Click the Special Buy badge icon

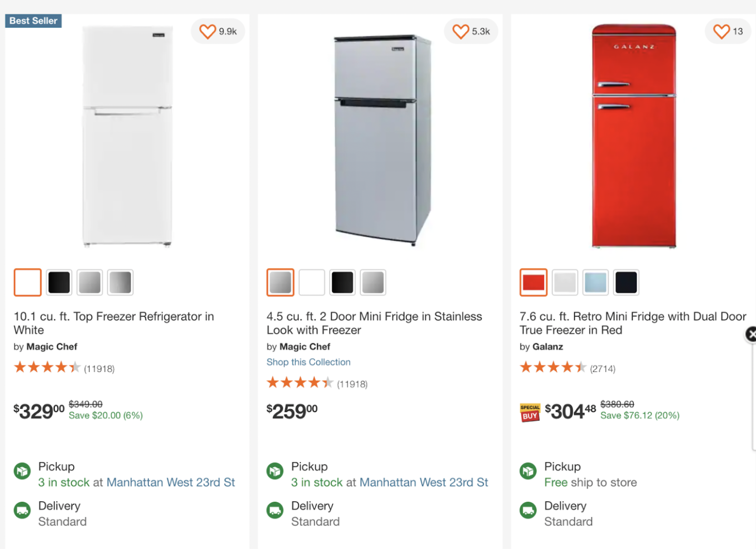[x=530, y=412]
